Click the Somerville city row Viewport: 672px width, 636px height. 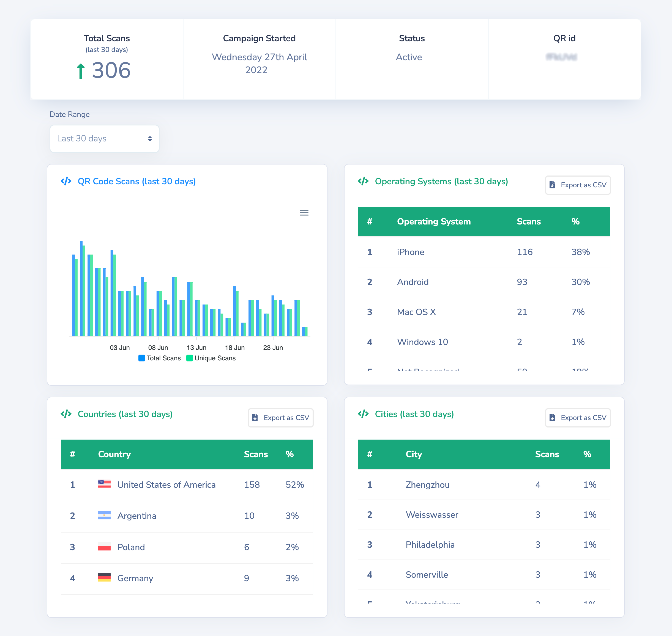pos(484,574)
